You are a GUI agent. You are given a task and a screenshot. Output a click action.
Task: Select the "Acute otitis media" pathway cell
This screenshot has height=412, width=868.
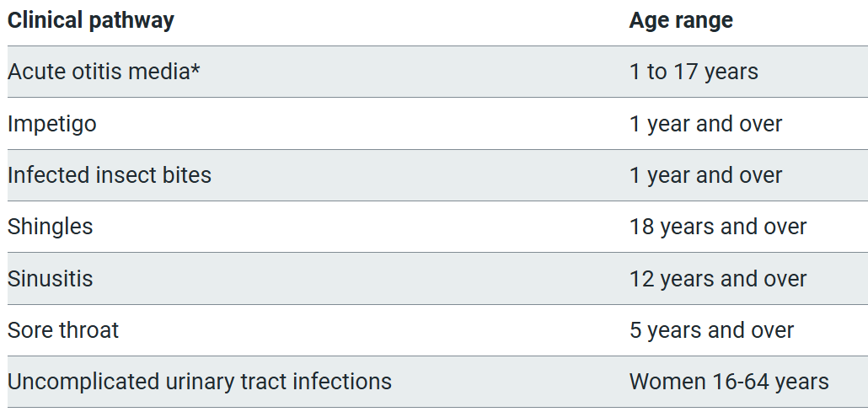pyautogui.click(x=99, y=72)
